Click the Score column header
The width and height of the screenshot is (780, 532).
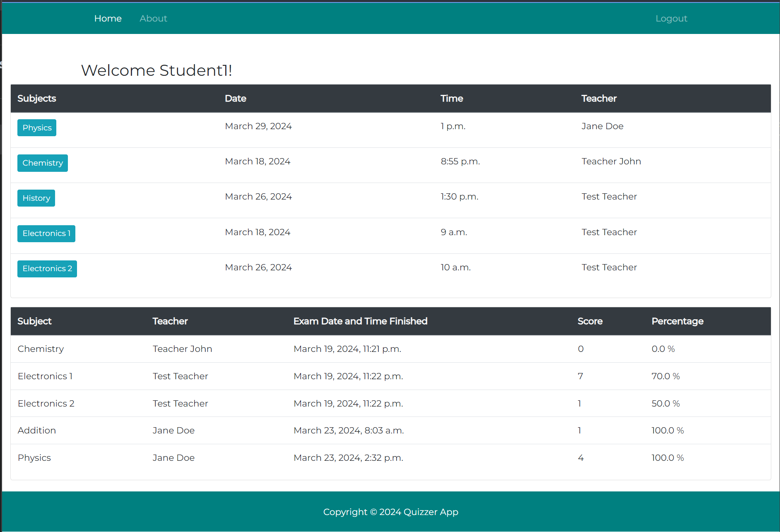point(590,321)
